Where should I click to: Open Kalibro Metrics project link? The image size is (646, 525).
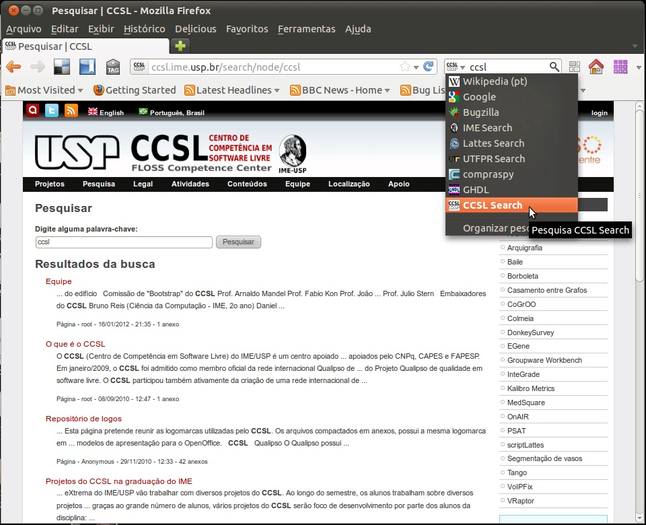click(531, 388)
